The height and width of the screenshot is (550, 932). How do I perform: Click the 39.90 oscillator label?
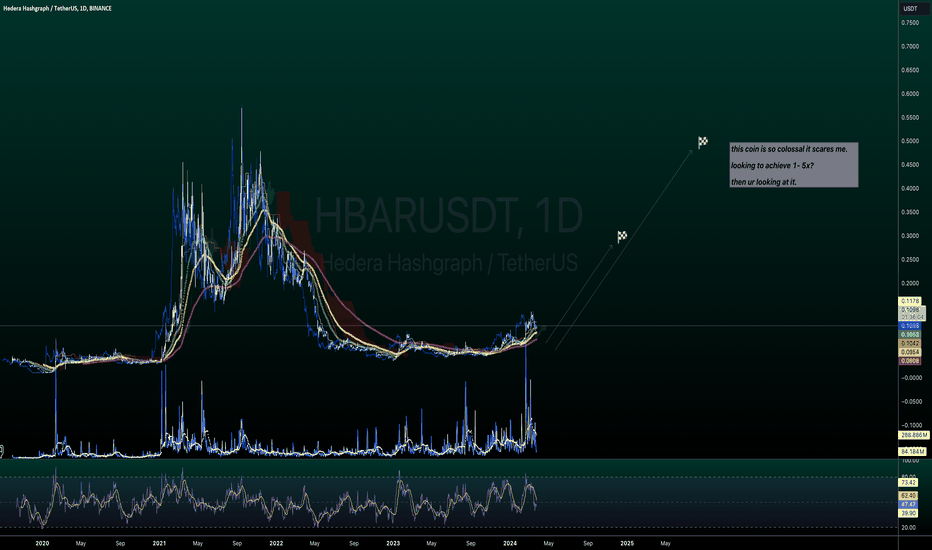point(908,513)
